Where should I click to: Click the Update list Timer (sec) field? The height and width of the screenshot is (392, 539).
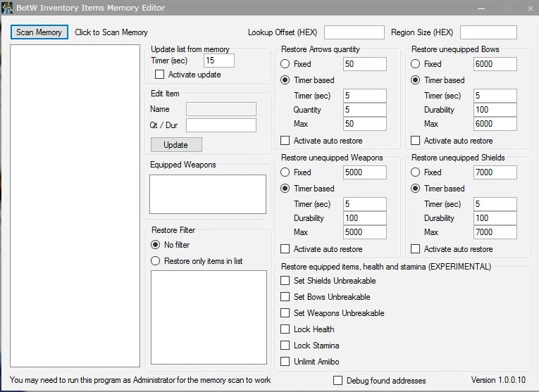pyautogui.click(x=219, y=61)
